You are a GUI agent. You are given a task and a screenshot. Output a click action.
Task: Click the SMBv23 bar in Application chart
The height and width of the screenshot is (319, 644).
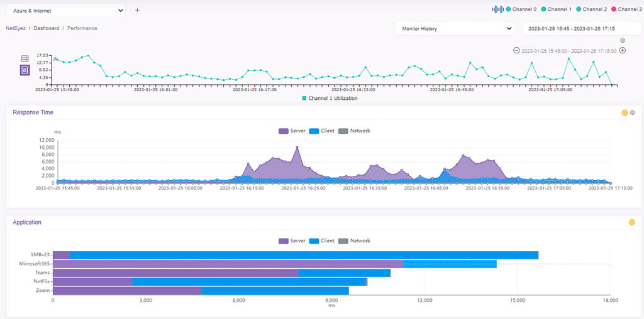[296, 255]
